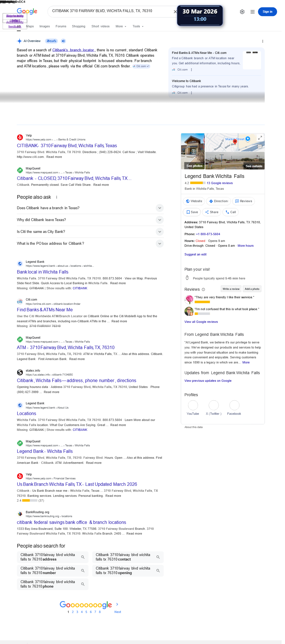Open the Google apps grid
The height and width of the screenshot is (644, 285).
point(252,12)
